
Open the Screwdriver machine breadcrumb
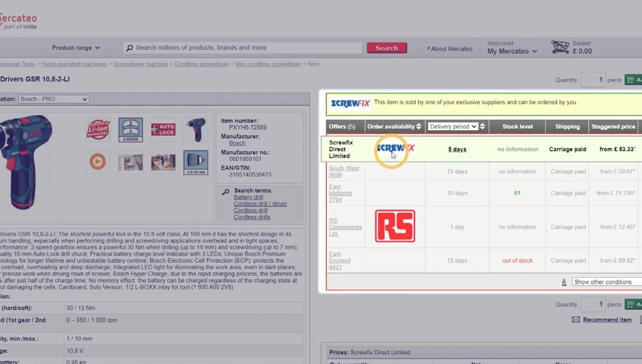(140, 64)
